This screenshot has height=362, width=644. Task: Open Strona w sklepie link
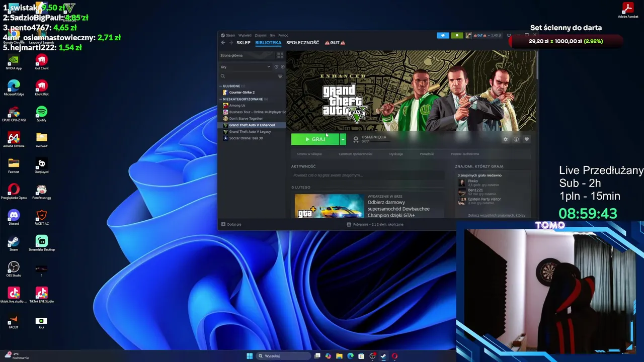click(x=309, y=154)
